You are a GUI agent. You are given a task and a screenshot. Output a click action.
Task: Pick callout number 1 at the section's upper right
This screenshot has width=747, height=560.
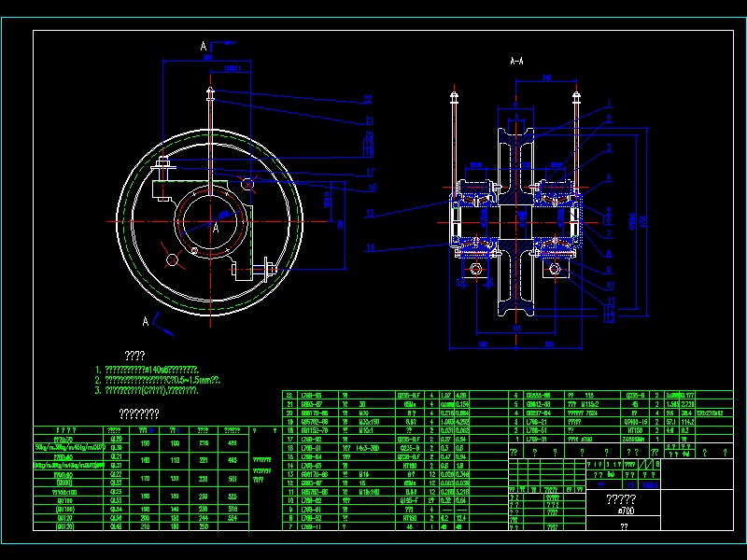tap(610, 104)
